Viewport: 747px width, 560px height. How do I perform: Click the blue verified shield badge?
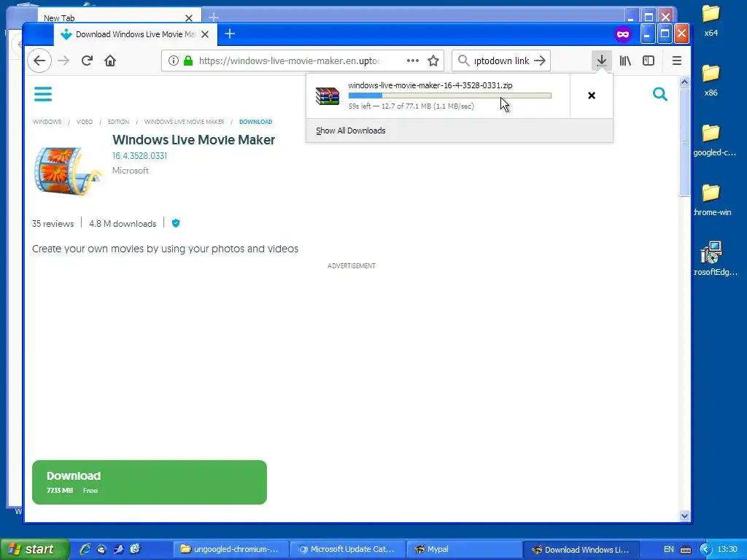[176, 223]
